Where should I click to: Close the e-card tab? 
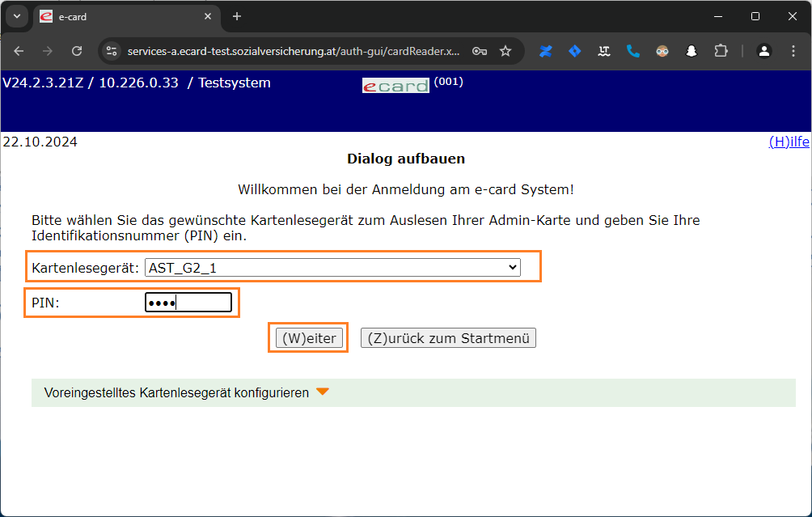pyautogui.click(x=208, y=16)
